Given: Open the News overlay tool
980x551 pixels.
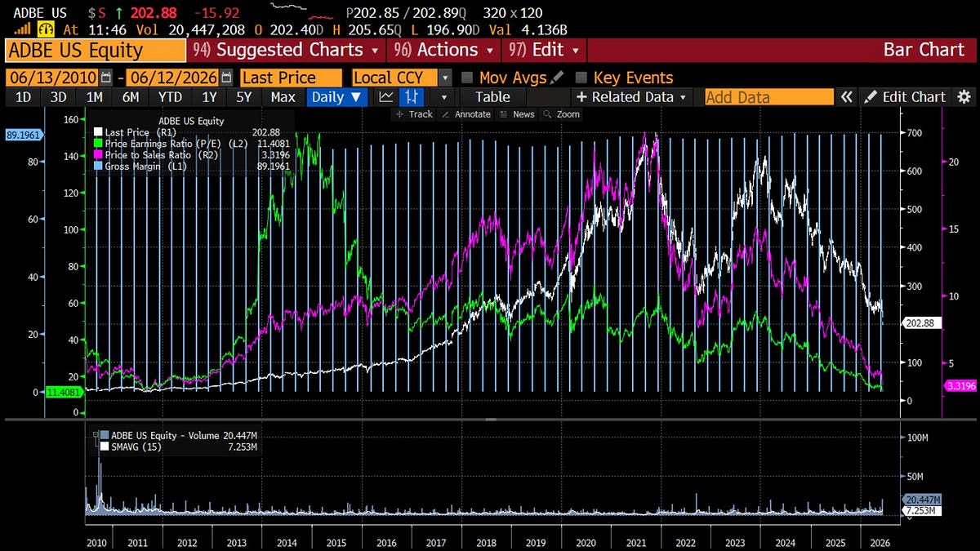Looking at the screenshot, I should tap(518, 114).
